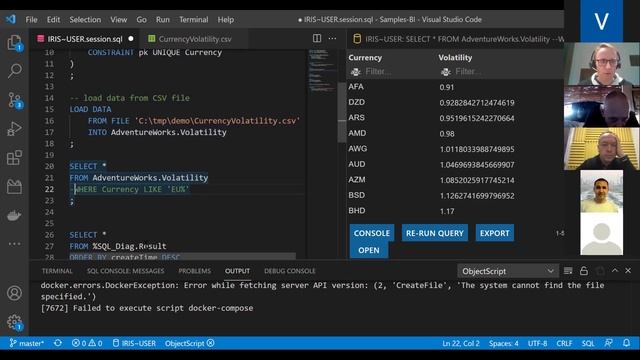Open the View menu
The image size is (640, 360).
[118, 20]
